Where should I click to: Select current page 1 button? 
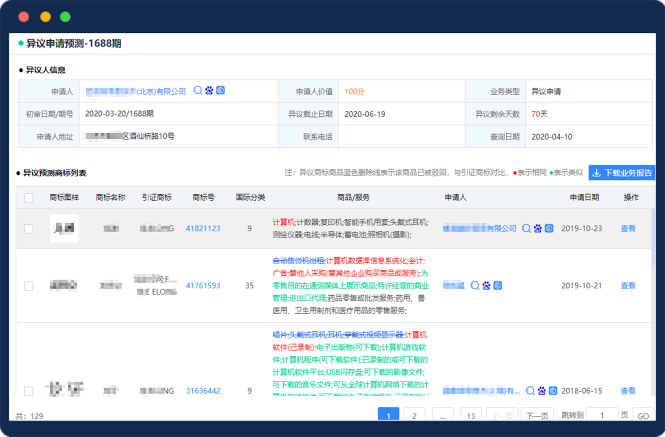click(x=388, y=415)
